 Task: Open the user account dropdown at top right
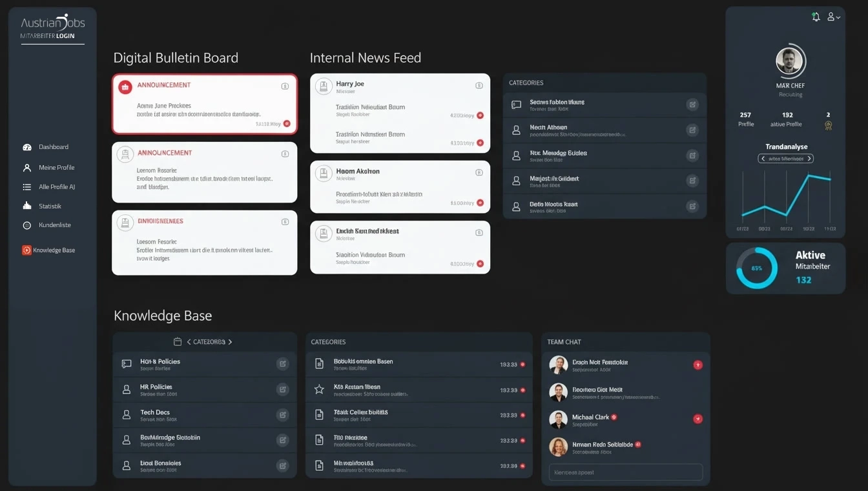(833, 17)
